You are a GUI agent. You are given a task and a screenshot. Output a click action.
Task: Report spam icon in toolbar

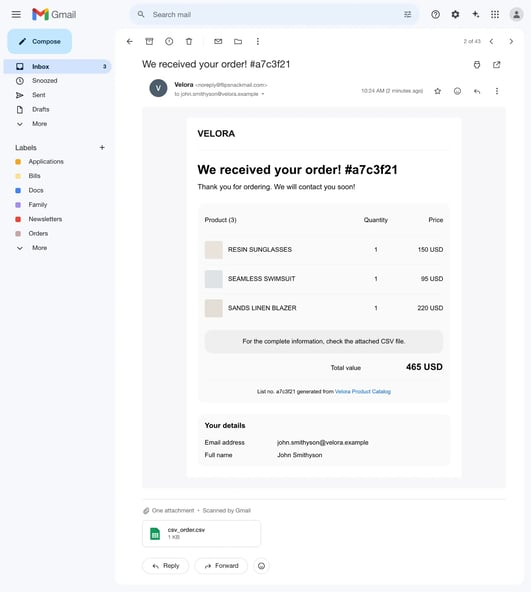169,42
